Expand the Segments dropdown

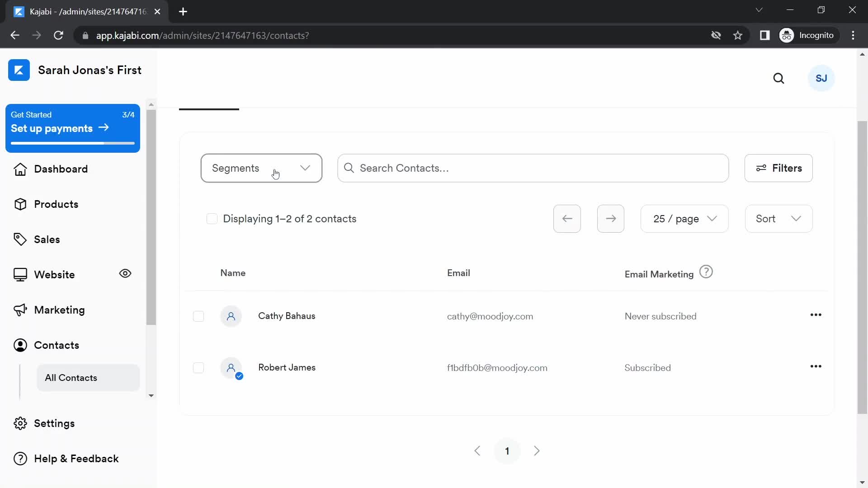[x=261, y=168]
